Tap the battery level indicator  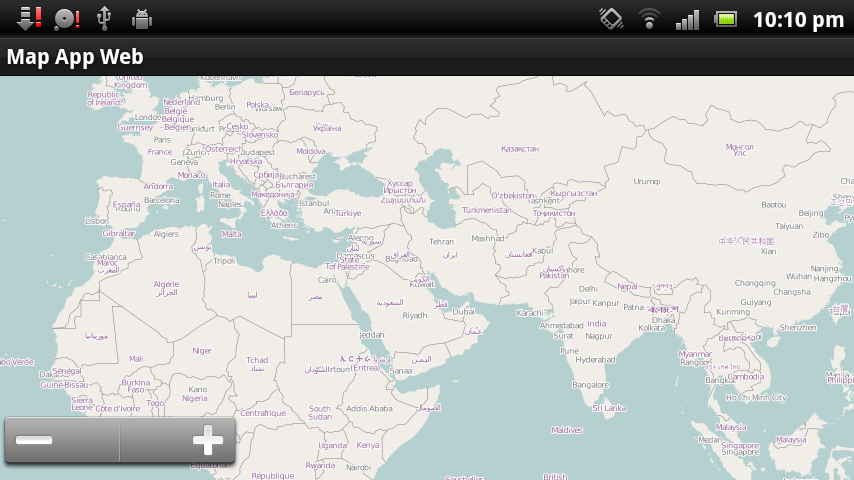click(725, 19)
